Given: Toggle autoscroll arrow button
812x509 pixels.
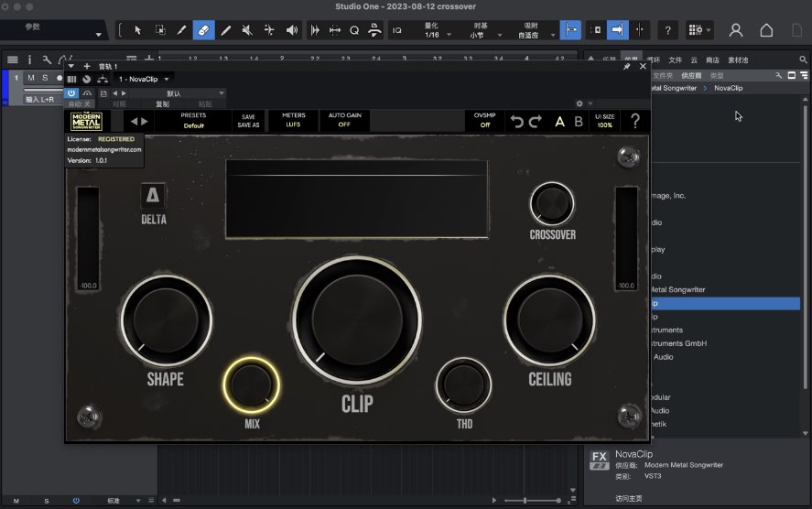Looking at the screenshot, I should point(617,30).
